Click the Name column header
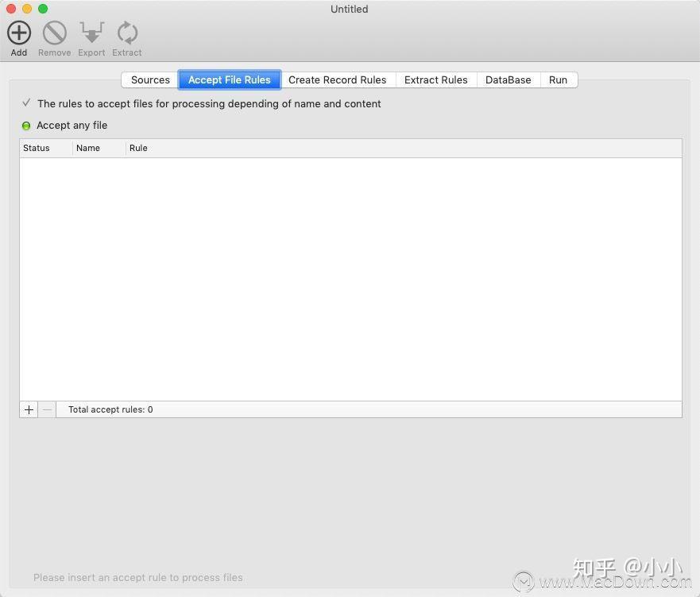This screenshot has height=597, width=700. 88,148
